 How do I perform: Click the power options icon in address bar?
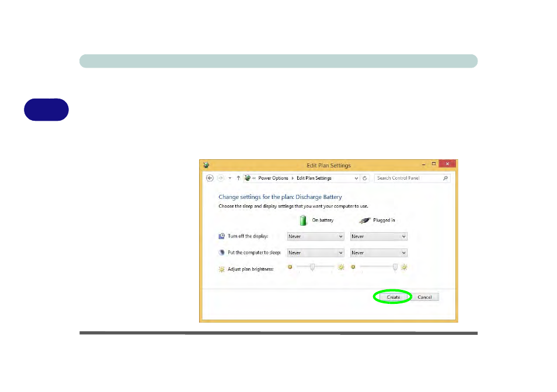pos(247,178)
